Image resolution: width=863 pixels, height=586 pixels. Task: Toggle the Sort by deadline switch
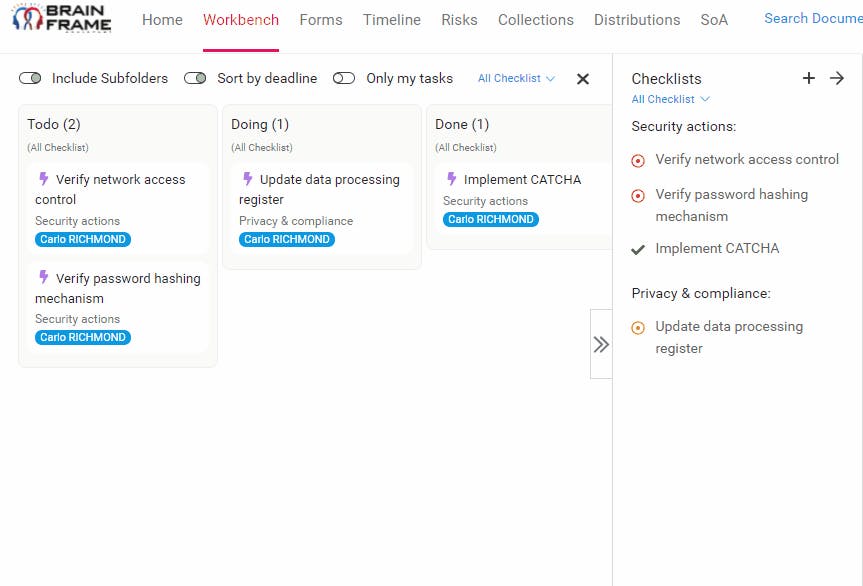coord(195,78)
